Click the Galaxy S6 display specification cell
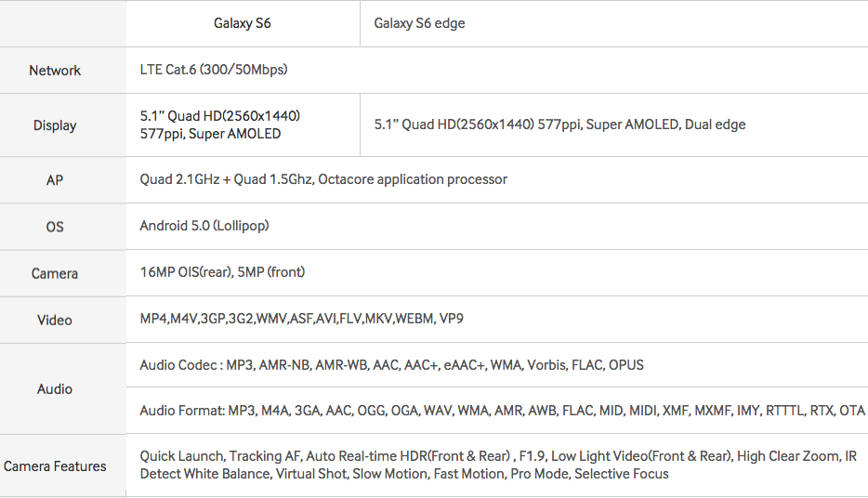Image resolution: width=868 pixels, height=498 pixels. (x=220, y=124)
